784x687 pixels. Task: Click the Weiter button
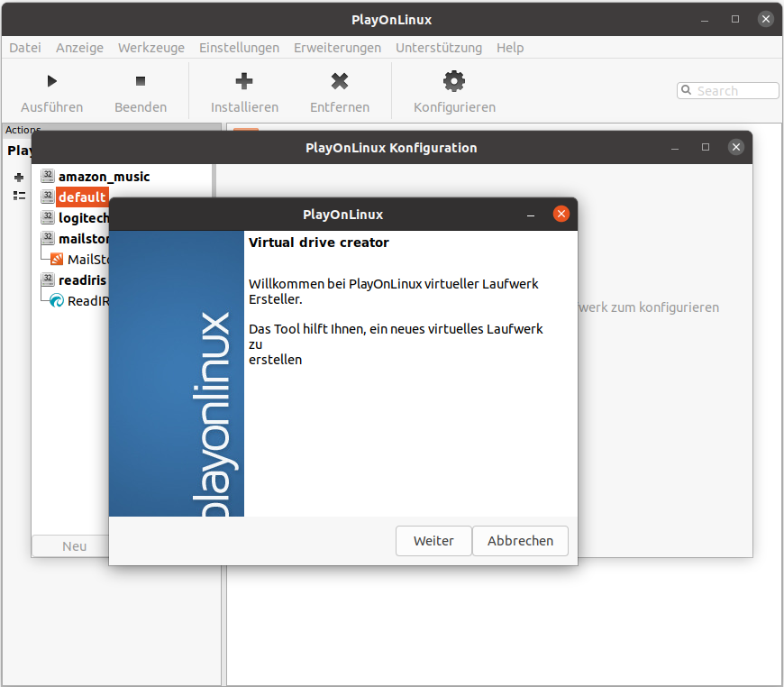433,541
